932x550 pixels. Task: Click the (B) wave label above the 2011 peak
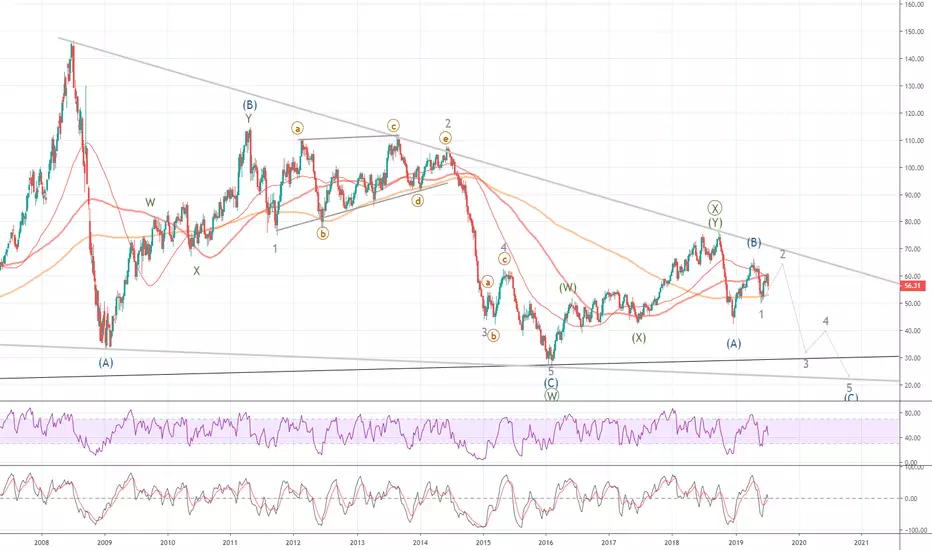tap(249, 105)
